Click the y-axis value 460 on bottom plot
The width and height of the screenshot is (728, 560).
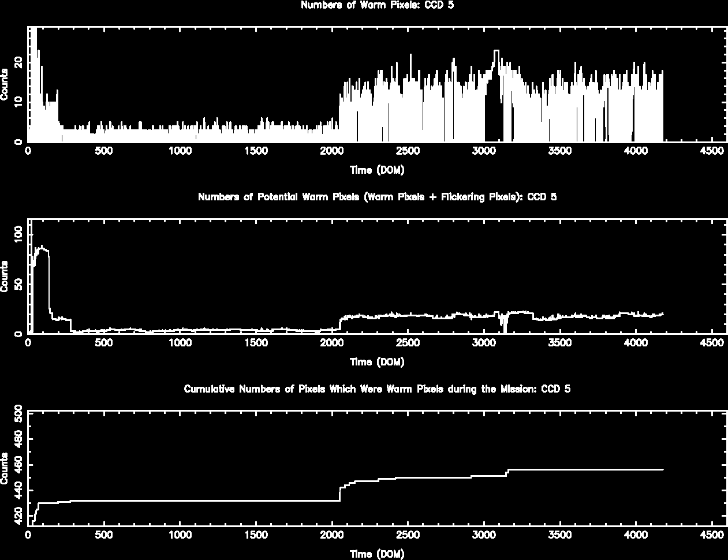click(x=19, y=465)
